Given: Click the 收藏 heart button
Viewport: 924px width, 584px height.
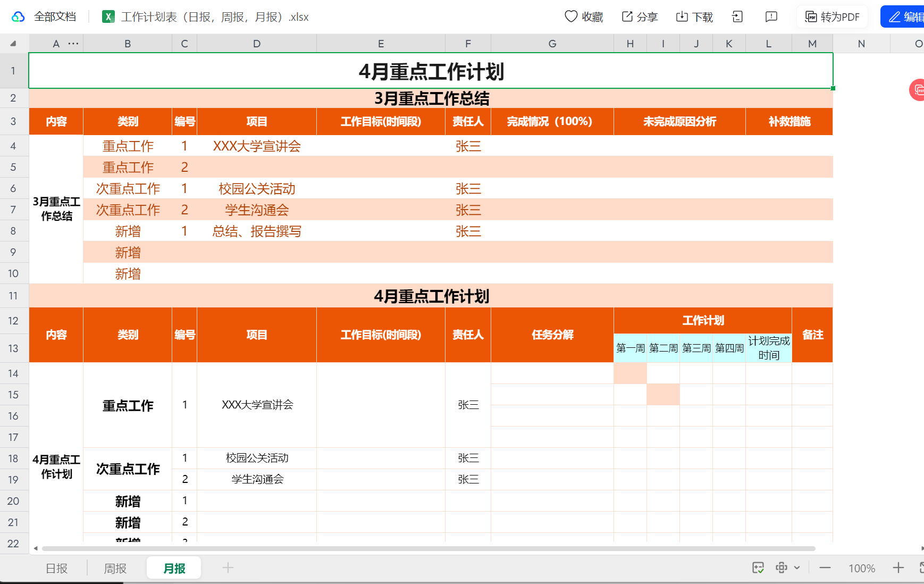Looking at the screenshot, I should coord(584,17).
